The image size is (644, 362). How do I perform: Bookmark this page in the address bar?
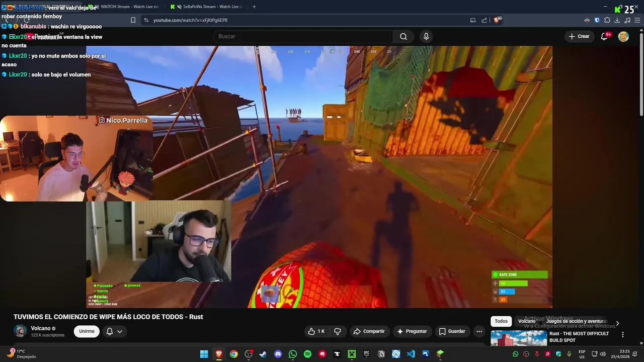[133, 20]
